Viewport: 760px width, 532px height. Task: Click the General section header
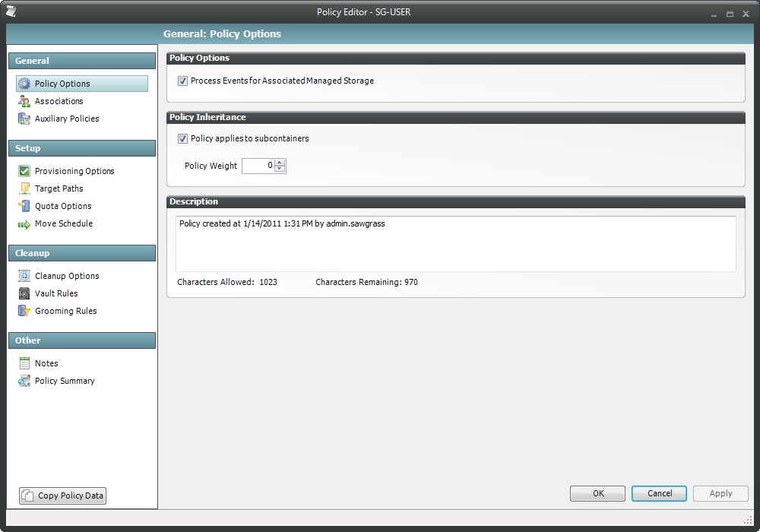tap(82, 61)
